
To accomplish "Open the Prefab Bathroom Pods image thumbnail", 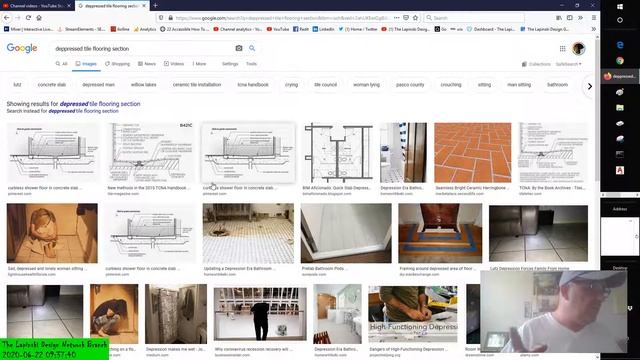I will click(x=346, y=233).
